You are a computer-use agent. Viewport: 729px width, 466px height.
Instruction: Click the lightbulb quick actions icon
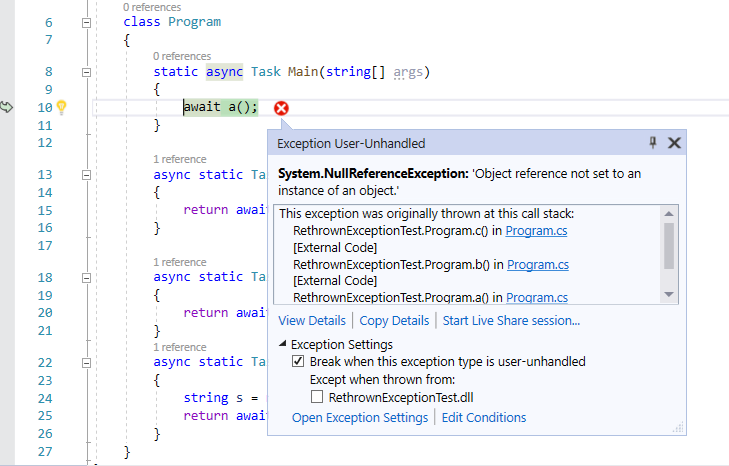pyautogui.click(x=61, y=107)
